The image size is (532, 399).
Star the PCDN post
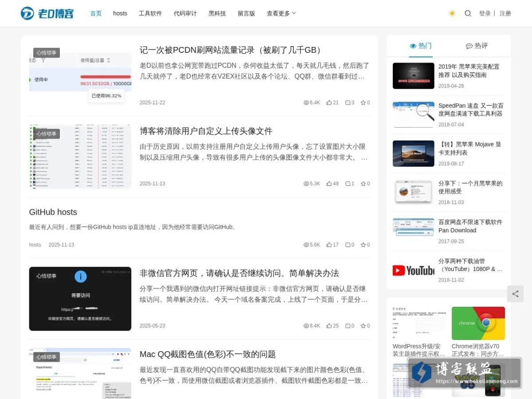pyautogui.click(x=363, y=102)
